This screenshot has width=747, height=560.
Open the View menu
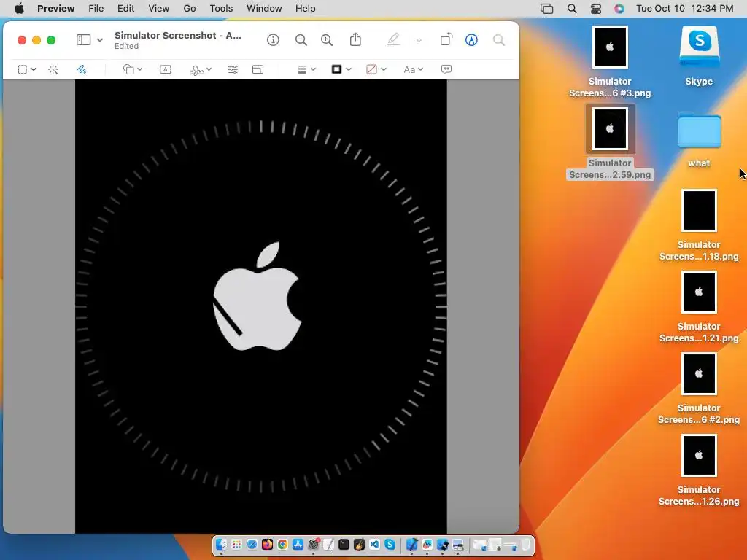coord(158,9)
